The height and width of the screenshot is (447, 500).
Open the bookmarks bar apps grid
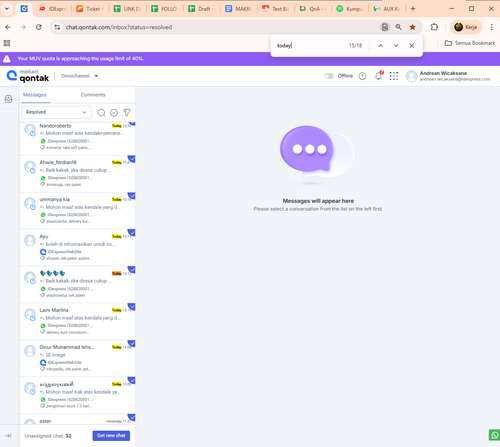[7, 43]
